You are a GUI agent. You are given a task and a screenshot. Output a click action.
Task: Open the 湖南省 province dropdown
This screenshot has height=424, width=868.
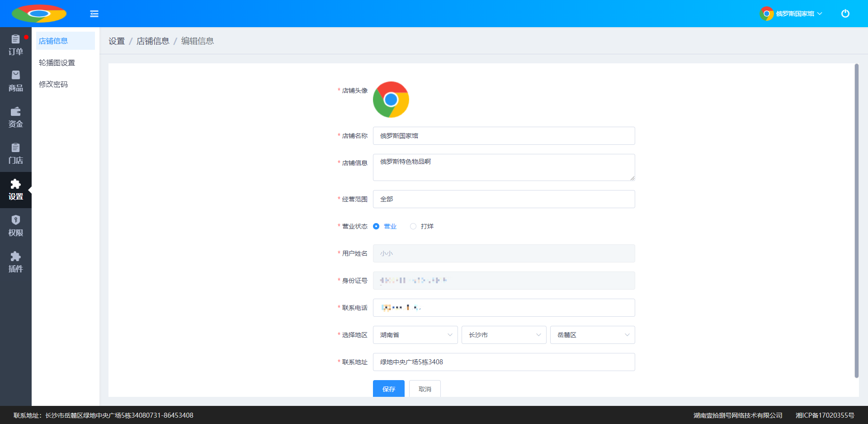pos(415,335)
